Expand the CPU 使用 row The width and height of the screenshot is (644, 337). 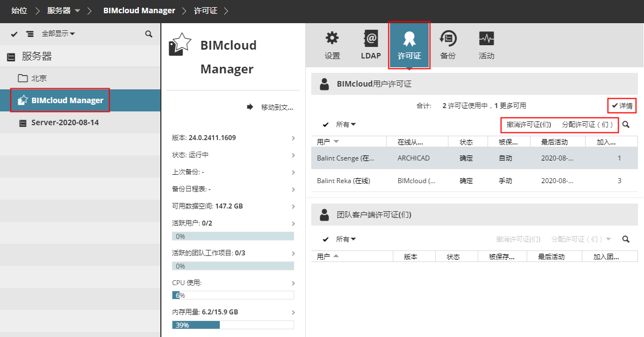[x=233, y=283]
